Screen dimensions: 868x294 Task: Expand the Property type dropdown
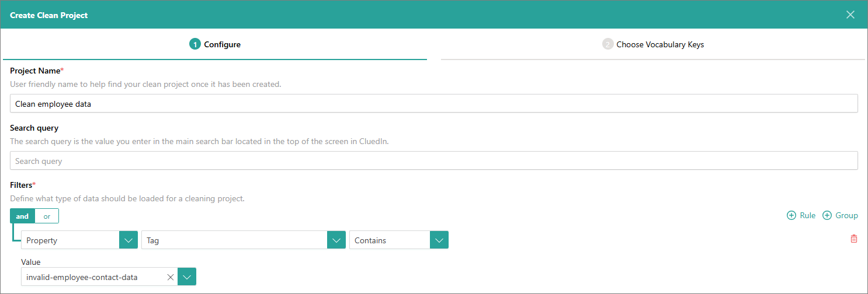[x=129, y=240]
